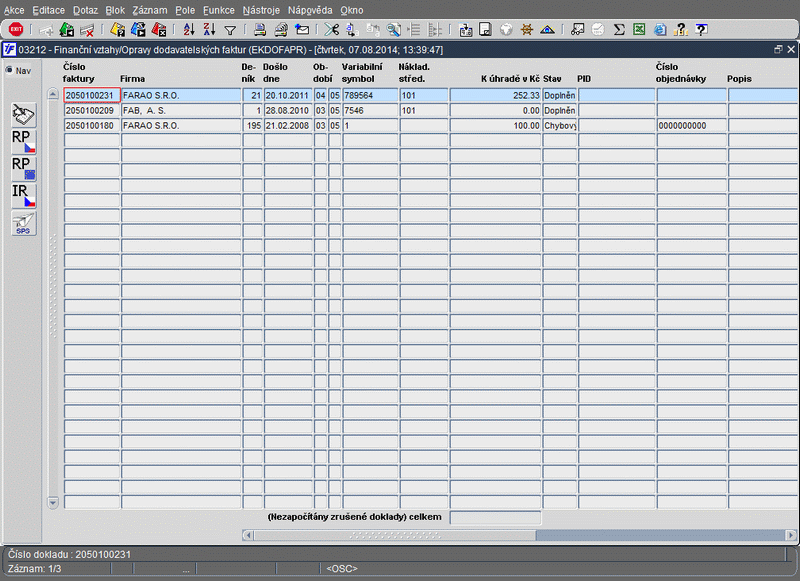Select invoice number 2050100209 field

click(92, 111)
